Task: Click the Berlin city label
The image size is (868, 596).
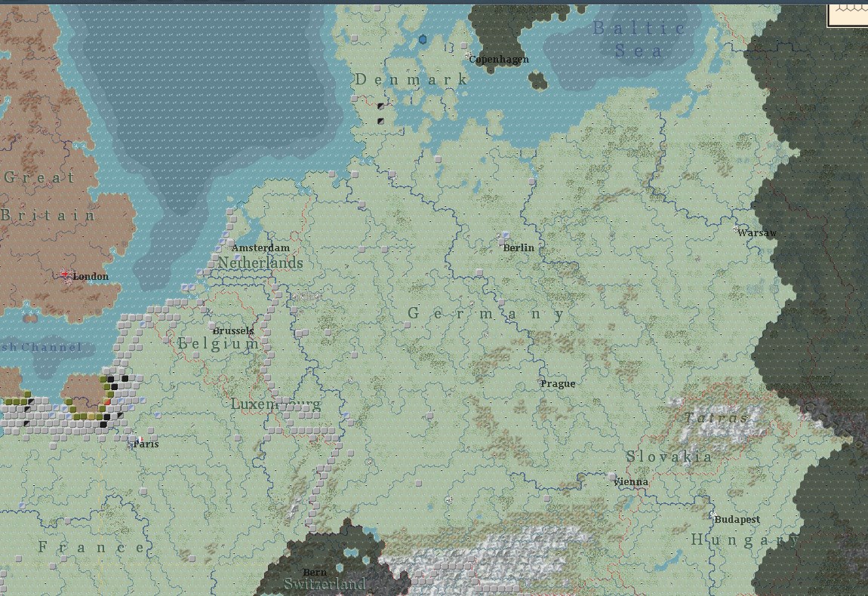Action: [x=519, y=248]
